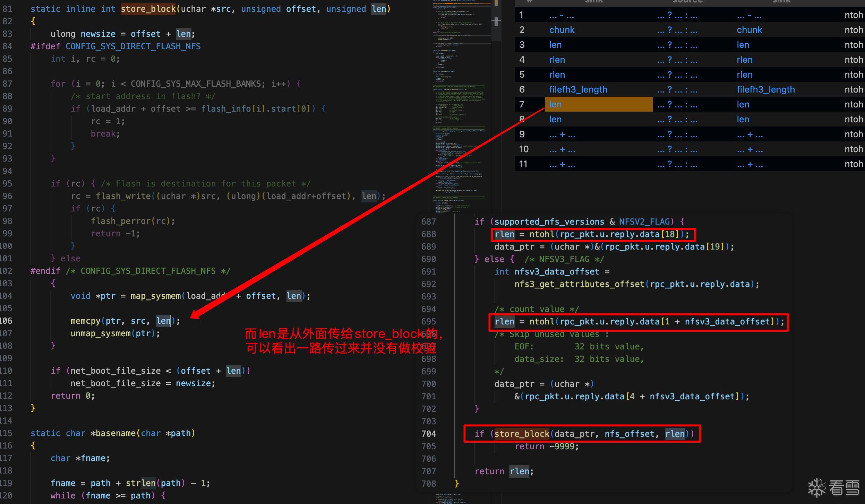Open the 'chunk' link in first column of row 2
This screenshot has width=865, height=504.
click(562, 30)
